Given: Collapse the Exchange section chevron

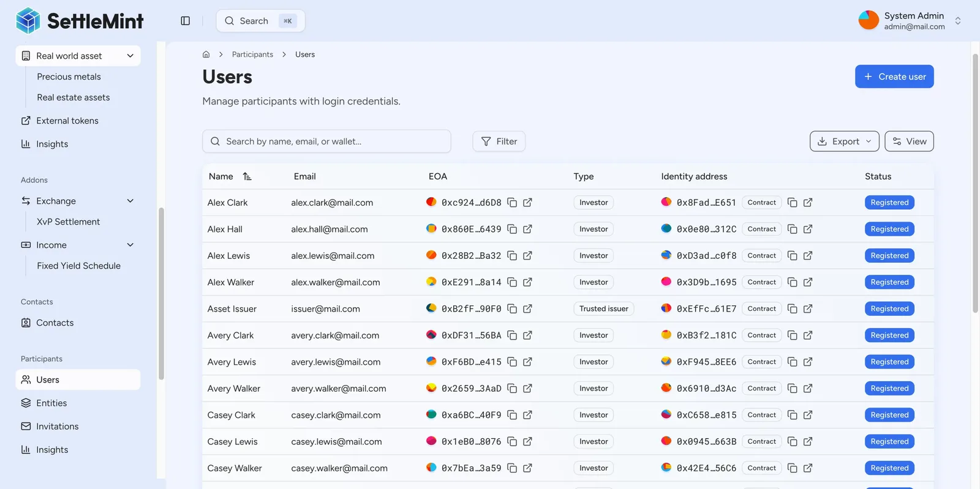Looking at the screenshot, I should click(130, 201).
